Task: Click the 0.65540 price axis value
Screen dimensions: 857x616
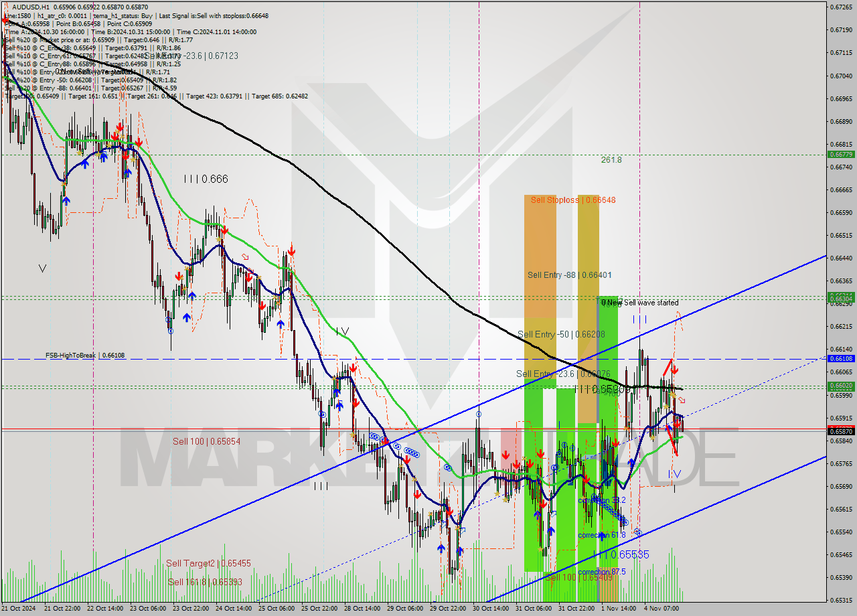Action: (x=841, y=532)
